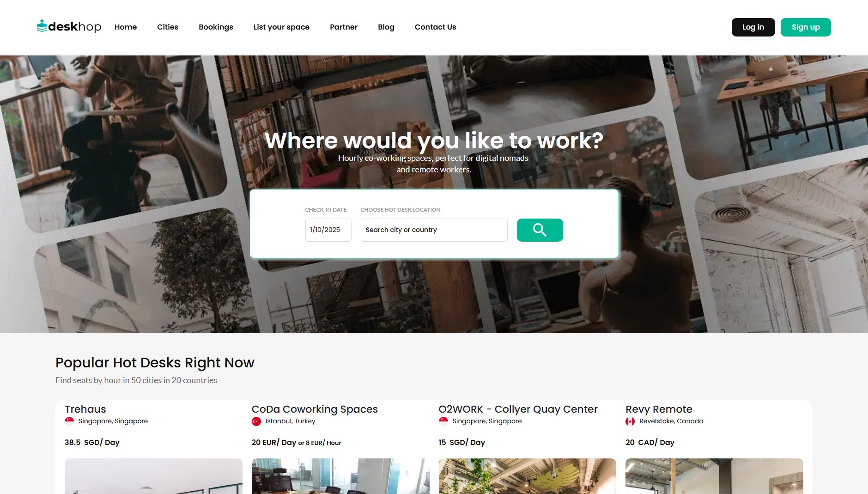Open the check-in date picker
This screenshot has width=868, height=494.
[328, 230]
